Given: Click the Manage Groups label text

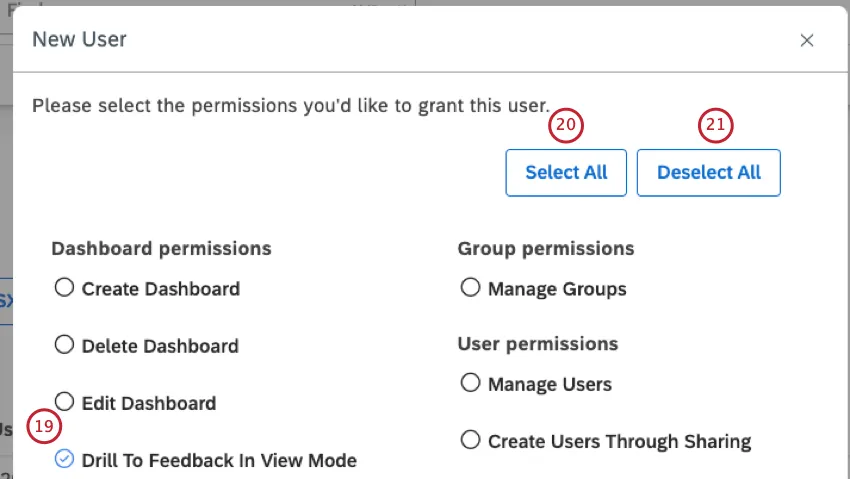Looking at the screenshot, I should click(557, 289).
